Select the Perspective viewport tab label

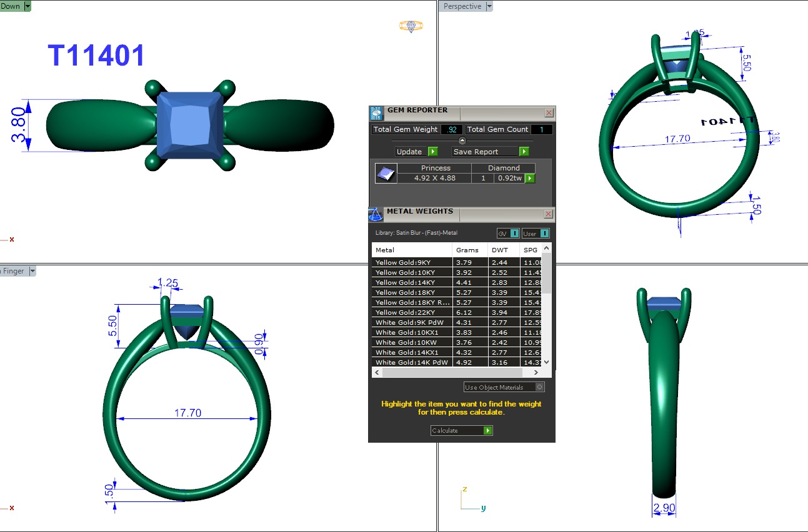tap(462, 6)
